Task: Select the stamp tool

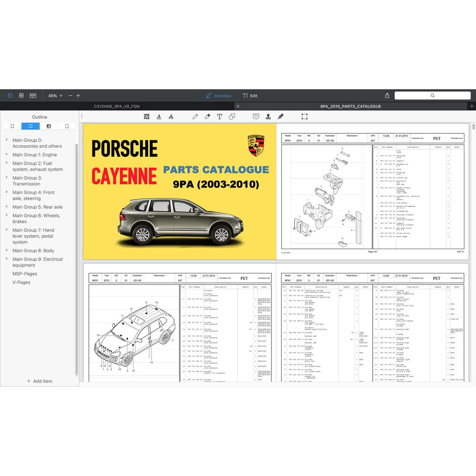Action: click(x=268, y=117)
